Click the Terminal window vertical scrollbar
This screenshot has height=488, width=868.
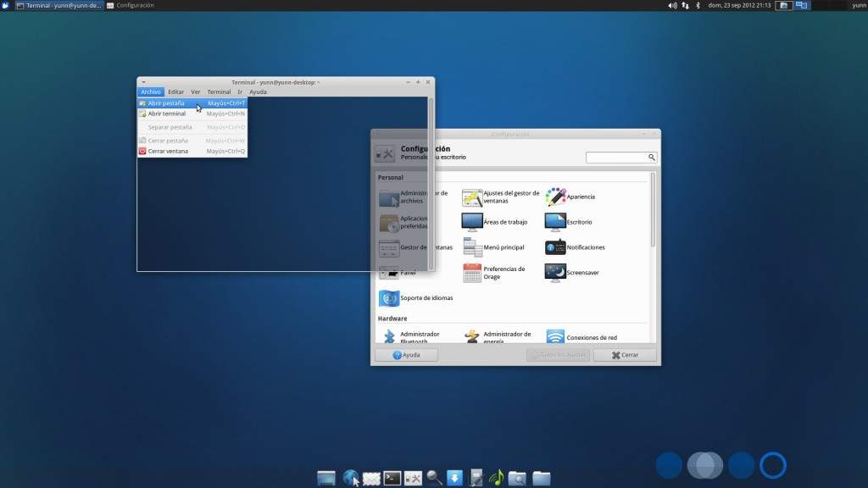[x=431, y=184]
